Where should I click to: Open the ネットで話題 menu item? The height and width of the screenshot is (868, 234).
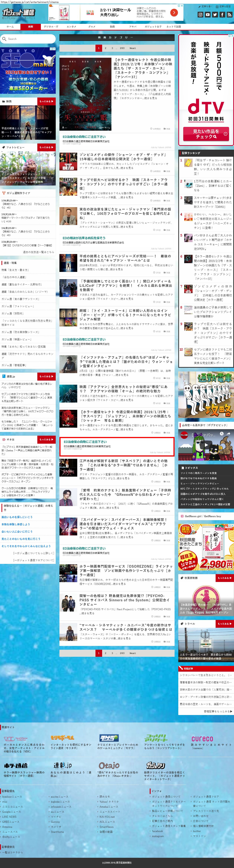(173, 27)
